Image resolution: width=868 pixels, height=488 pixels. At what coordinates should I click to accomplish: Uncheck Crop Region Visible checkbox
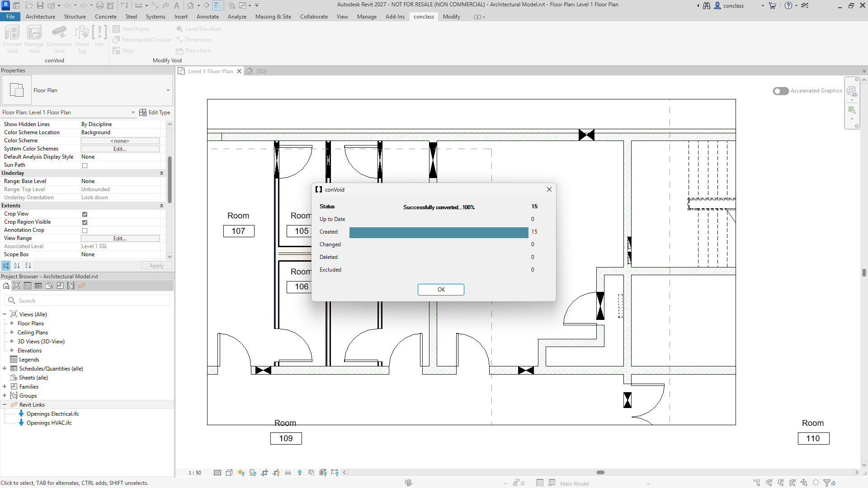pos(85,222)
